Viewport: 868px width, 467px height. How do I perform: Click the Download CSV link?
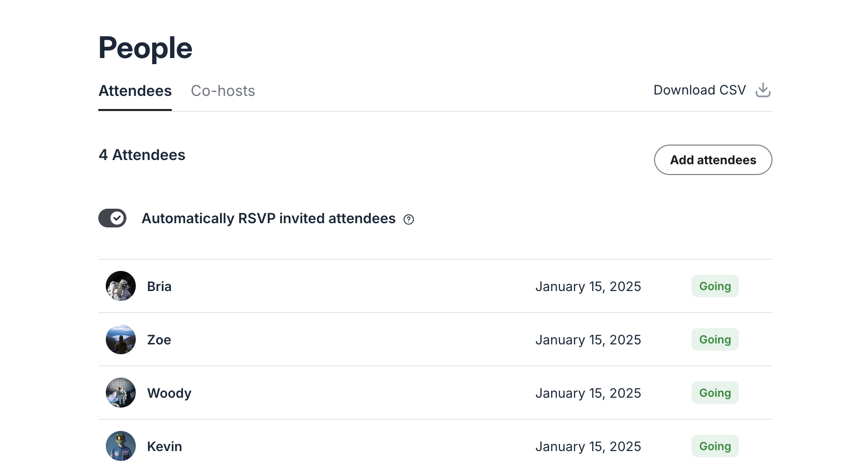tap(699, 90)
